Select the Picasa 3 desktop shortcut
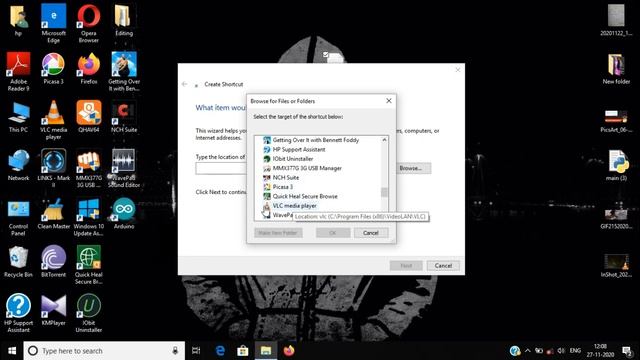Screen dimensions: 640x360 [53, 69]
